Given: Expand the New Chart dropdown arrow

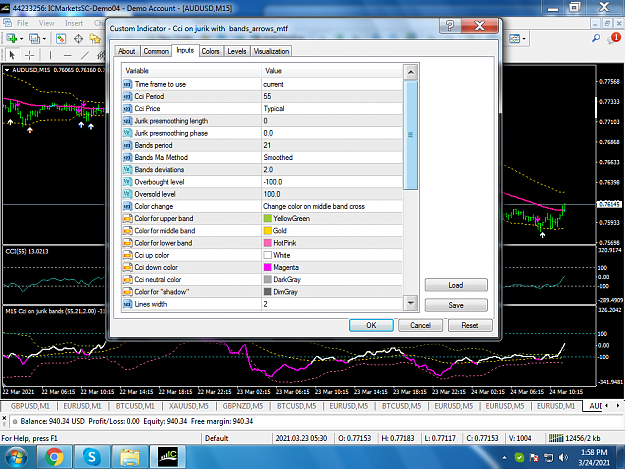Looking at the screenshot, I should [x=21, y=39].
